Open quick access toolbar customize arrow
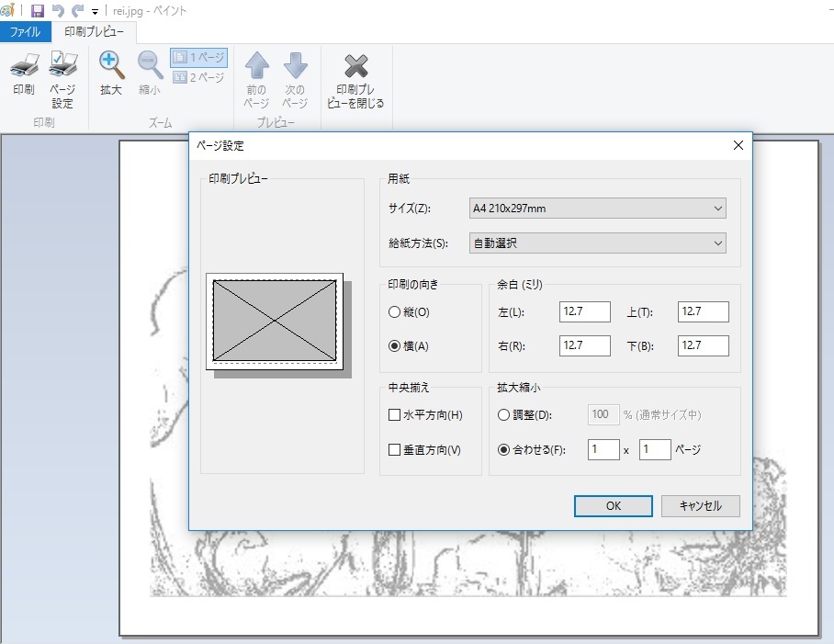The height and width of the screenshot is (644, 834). coord(95,12)
